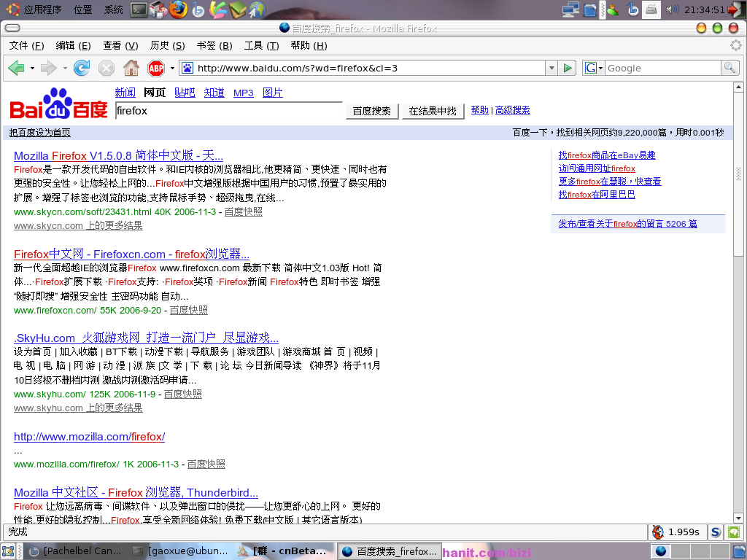Open the 工具 (T) menu

point(262,46)
